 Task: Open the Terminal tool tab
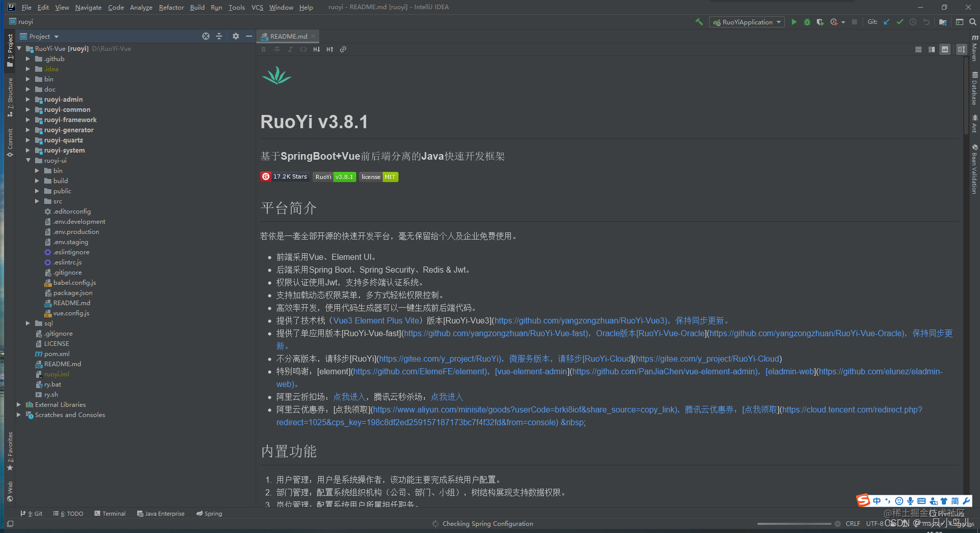point(110,514)
